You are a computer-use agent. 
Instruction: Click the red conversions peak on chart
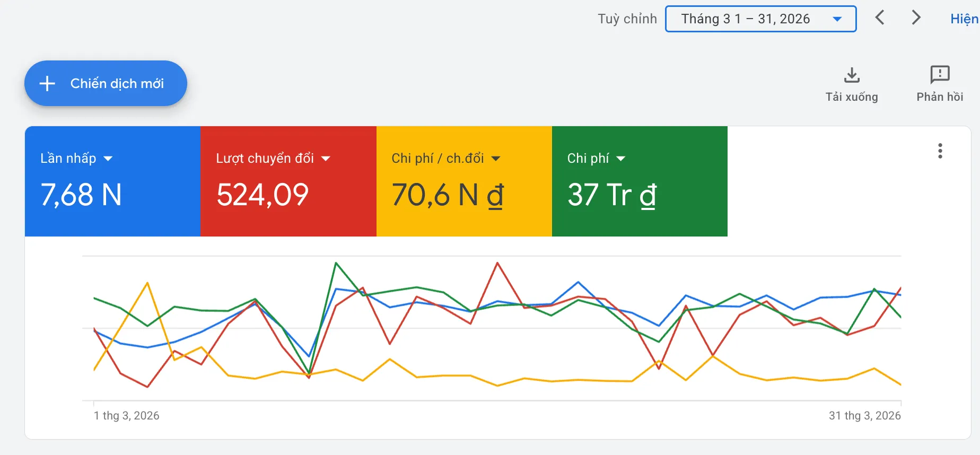click(x=497, y=263)
